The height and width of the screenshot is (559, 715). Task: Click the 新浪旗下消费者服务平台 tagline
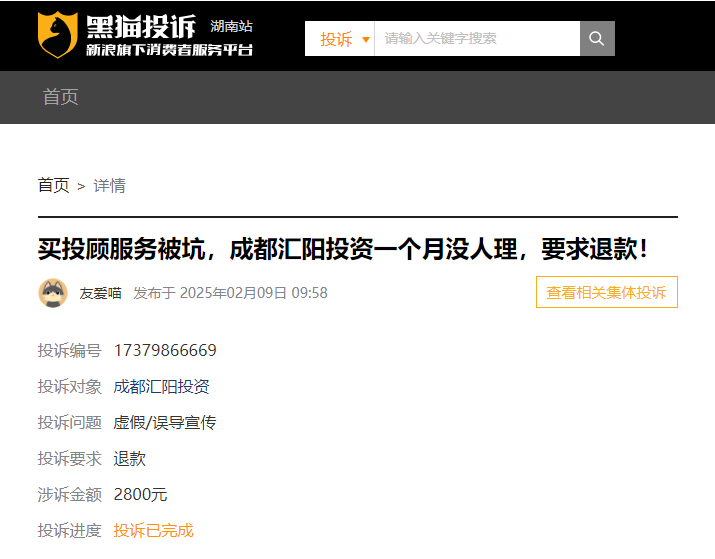pyautogui.click(x=169, y=50)
